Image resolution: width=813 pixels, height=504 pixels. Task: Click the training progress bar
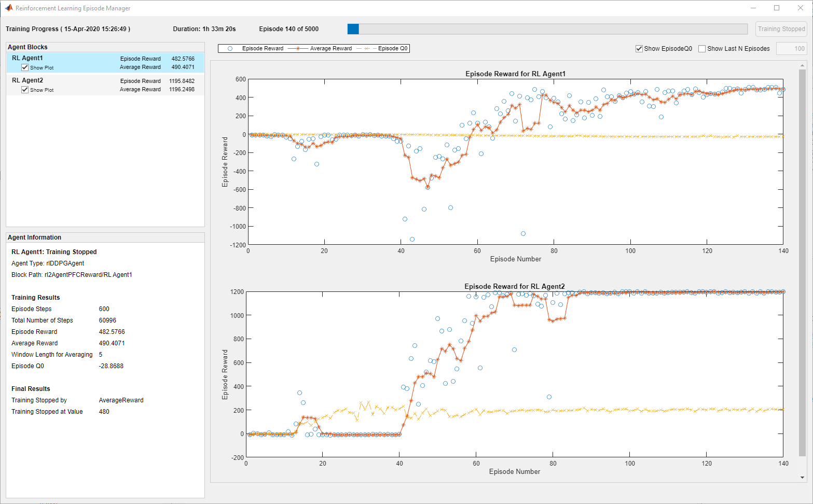click(547, 29)
